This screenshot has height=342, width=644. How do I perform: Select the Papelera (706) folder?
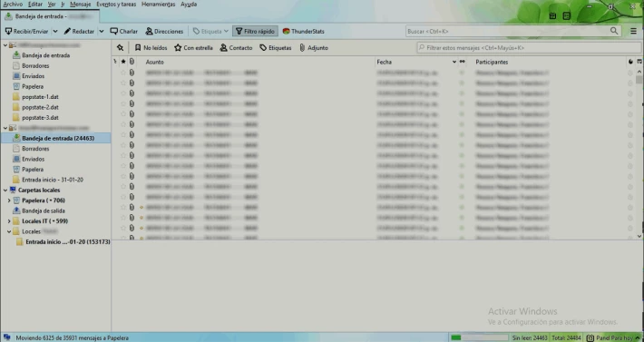pos(44,200)
